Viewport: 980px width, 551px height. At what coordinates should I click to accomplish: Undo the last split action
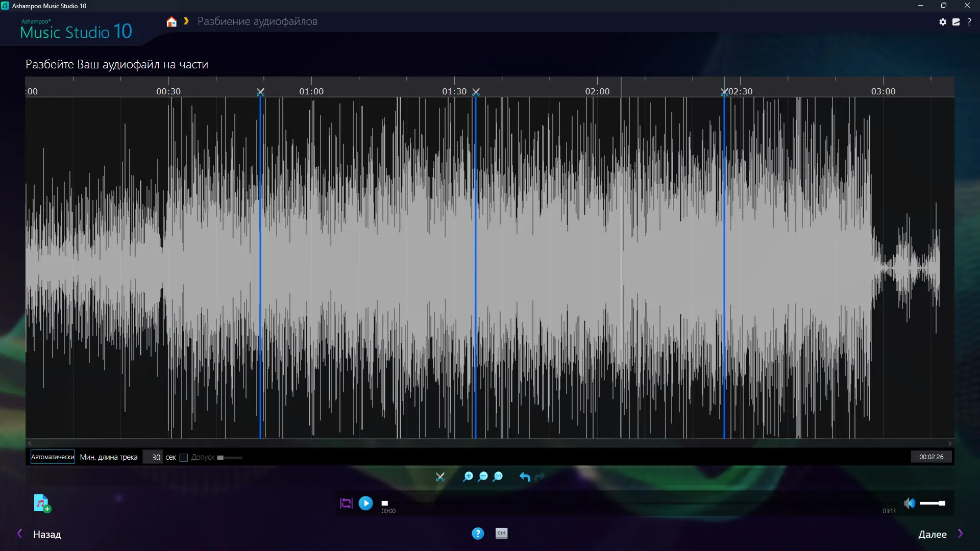525,477
